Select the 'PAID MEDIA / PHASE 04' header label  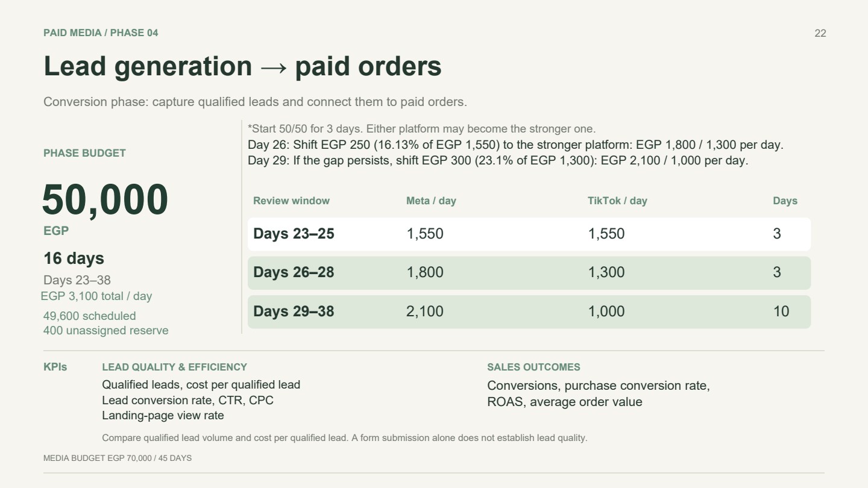[101, 33]
